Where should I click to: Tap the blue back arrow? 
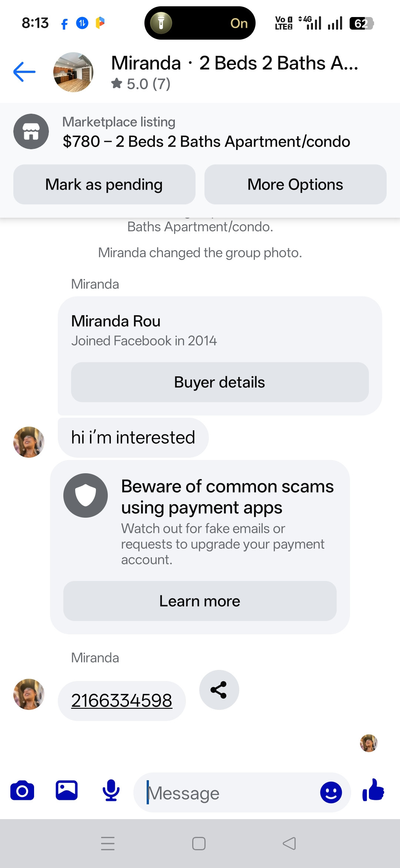point(24,72)
